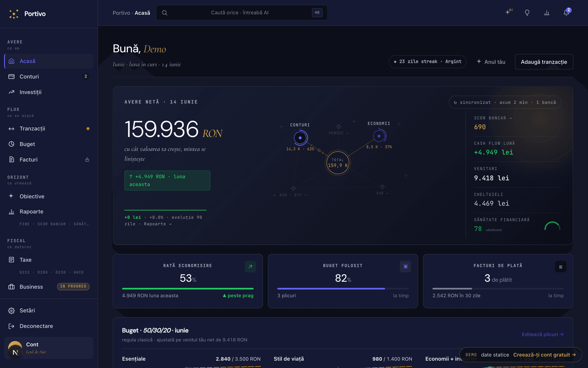The width and height of the screenshot is (588, 368).
Task: Click the Economii node in the graph
Action: pyautogui.click(x=379, y=136)
